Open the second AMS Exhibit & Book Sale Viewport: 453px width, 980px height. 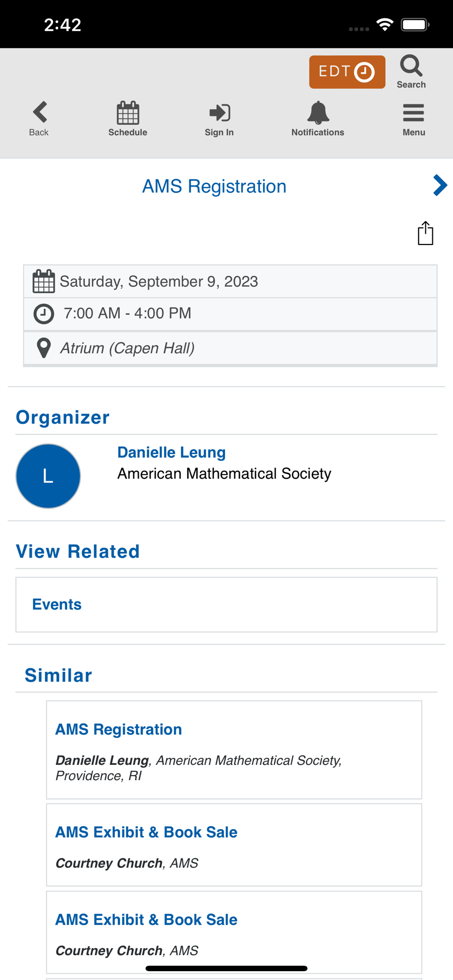[234, 932]
